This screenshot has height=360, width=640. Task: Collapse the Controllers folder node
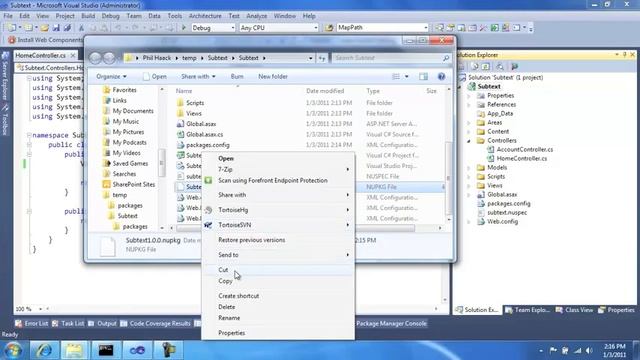pyautogui.click(x=469, y=141)
